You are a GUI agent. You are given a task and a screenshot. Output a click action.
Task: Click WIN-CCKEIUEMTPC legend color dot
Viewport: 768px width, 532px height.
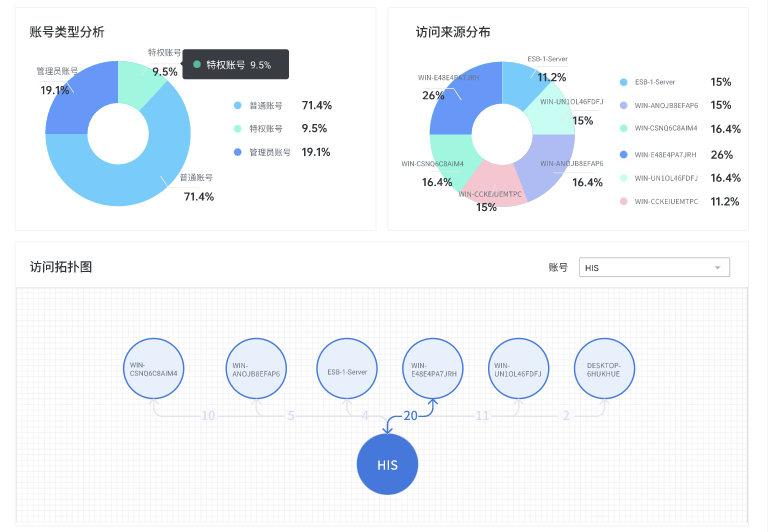pos(624,202)
